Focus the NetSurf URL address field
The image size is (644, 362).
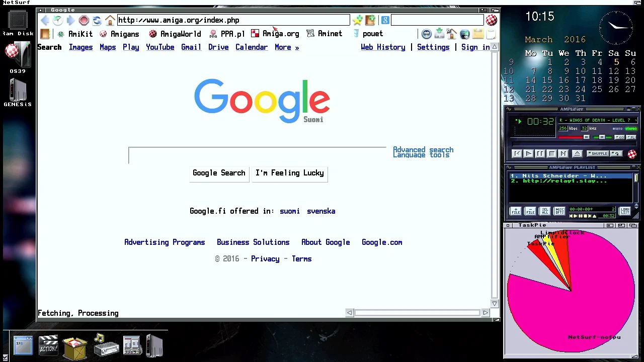click(x=233, y=20)
